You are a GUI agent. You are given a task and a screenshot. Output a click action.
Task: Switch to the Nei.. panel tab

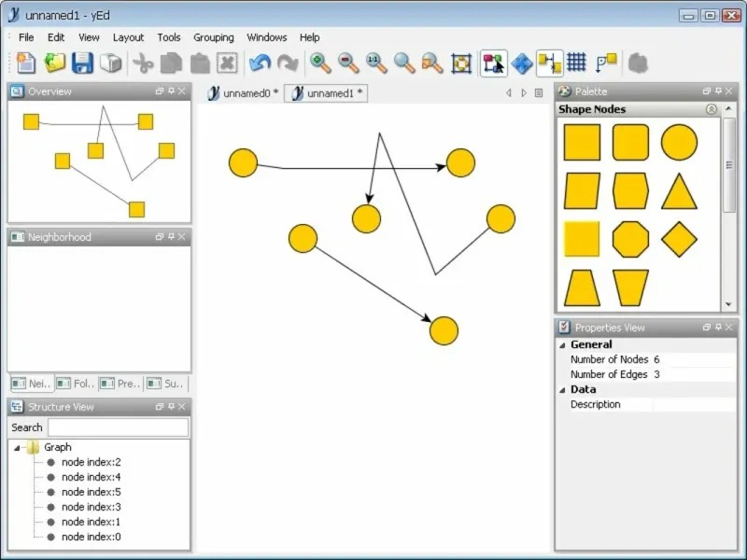(32, 384)
